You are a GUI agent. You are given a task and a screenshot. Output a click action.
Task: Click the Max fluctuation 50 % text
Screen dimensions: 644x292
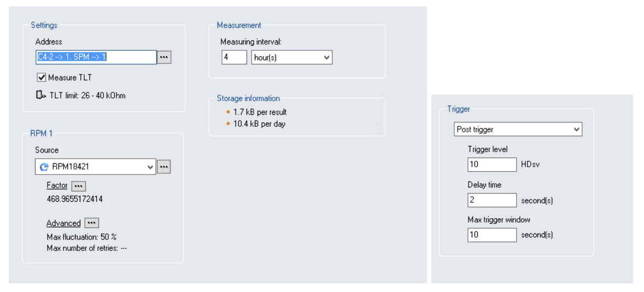[82, 237]
